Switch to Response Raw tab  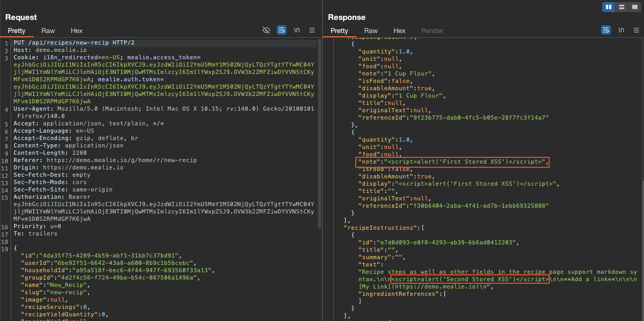click(371, 31)
